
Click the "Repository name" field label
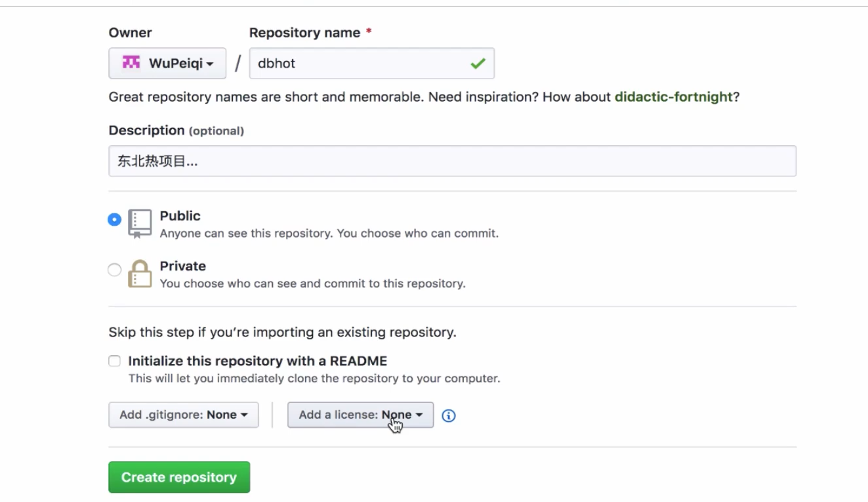304,33
